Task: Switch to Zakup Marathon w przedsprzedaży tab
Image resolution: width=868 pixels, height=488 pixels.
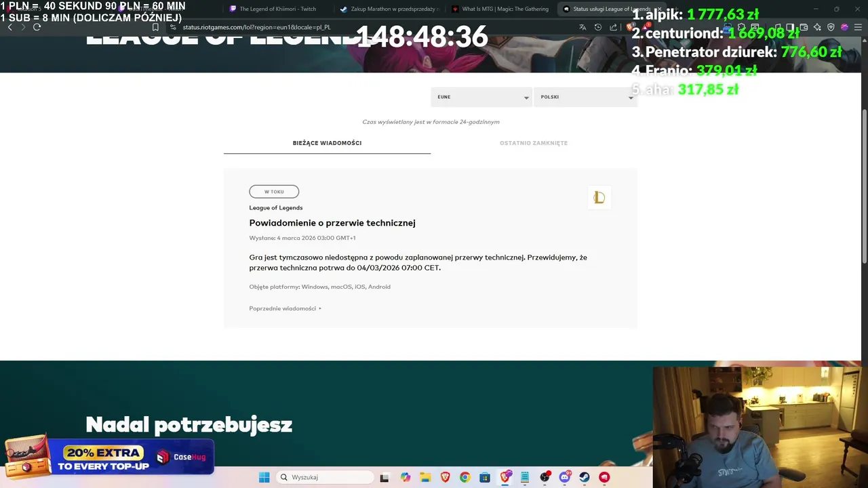Action: pyautogui.click(x=390, y=9)
